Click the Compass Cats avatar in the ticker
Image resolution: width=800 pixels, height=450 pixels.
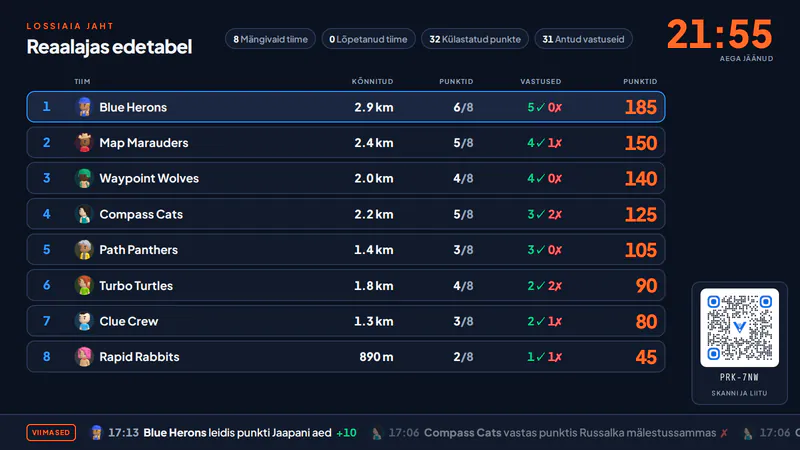click(377, 433)
